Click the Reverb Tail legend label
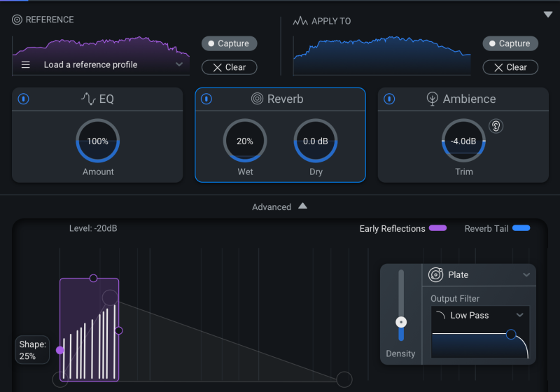This screenshot has width=560, height=392. tap(486, 228)
